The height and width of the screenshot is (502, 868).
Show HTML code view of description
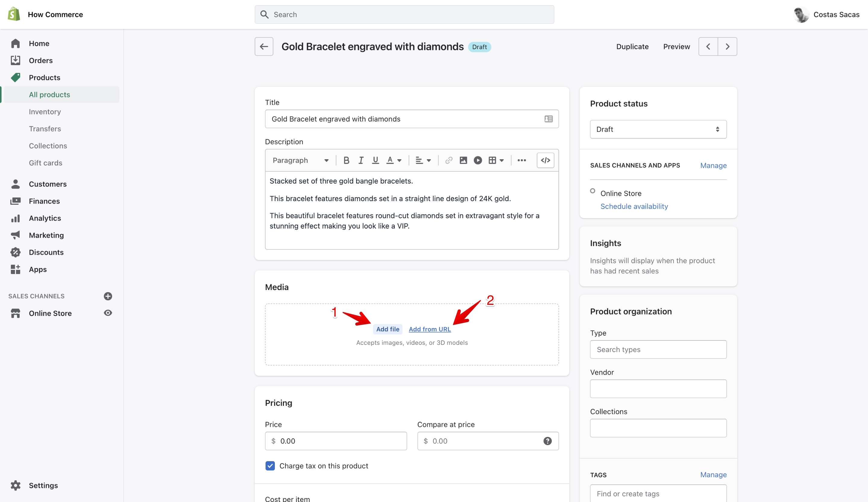point(545,160)
